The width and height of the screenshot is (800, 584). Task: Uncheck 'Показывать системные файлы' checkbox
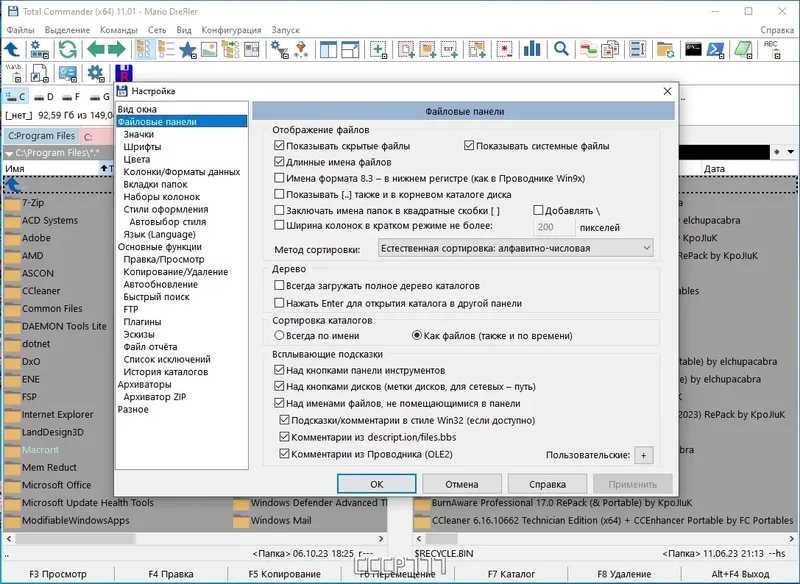(469, 146)
